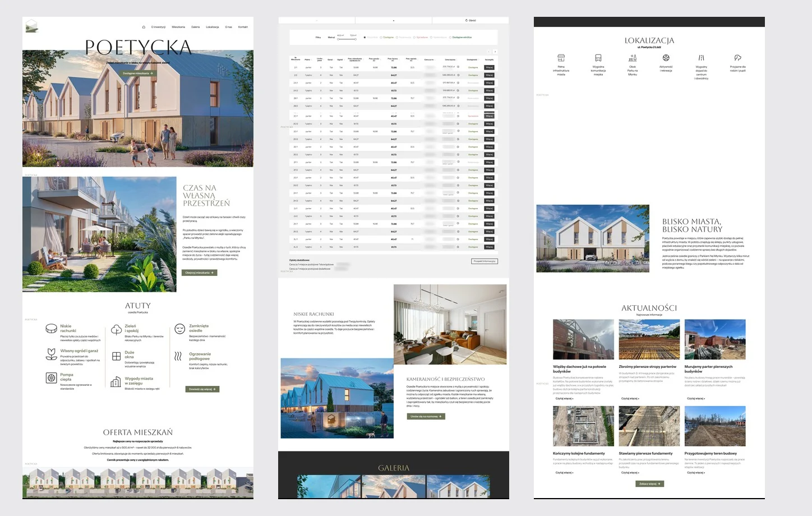This screenshot has height=516, width=812.
Task: Click the Dostępne mieszkania hero button
Action: tap(137, 73)
